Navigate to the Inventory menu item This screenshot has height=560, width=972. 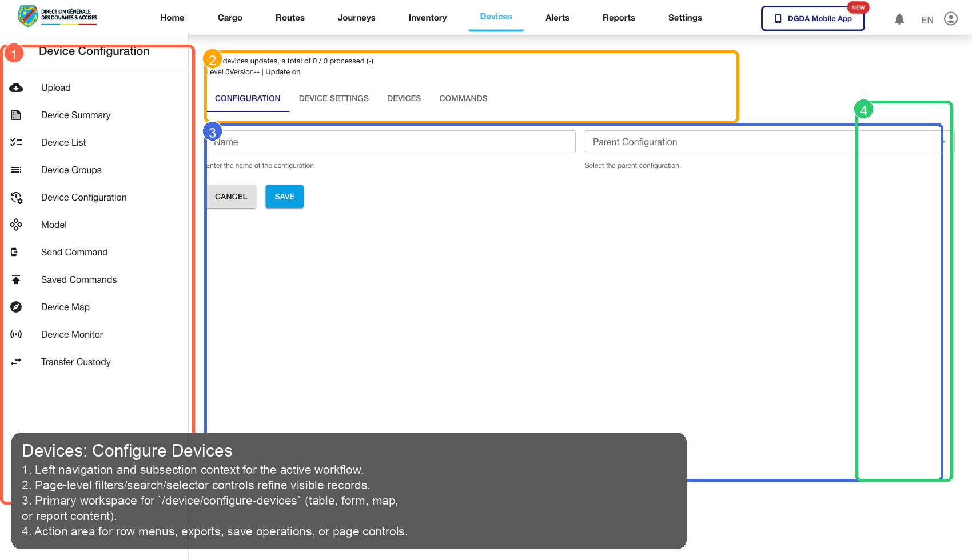pyautogui.click(x=427, y=18)
